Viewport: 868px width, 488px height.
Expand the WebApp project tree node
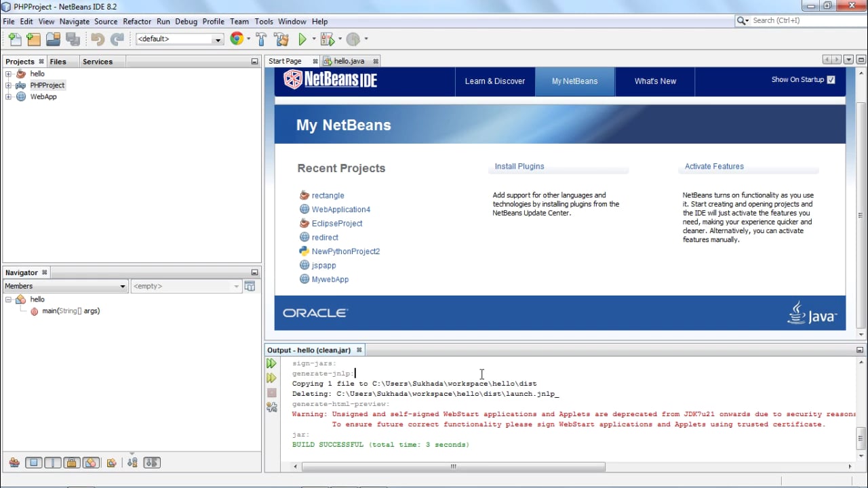coord(8,97)
